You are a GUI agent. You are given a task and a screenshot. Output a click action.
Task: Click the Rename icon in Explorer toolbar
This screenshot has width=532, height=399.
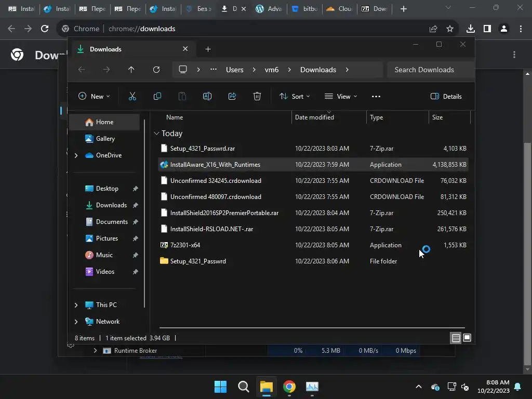tap(207, 96)
